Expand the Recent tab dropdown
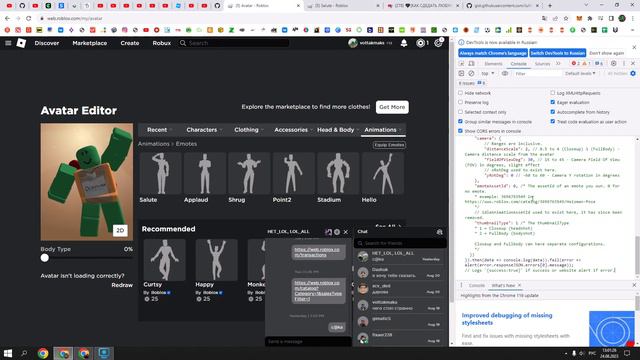This screenshot has height=360, width=640. (160, 130)
